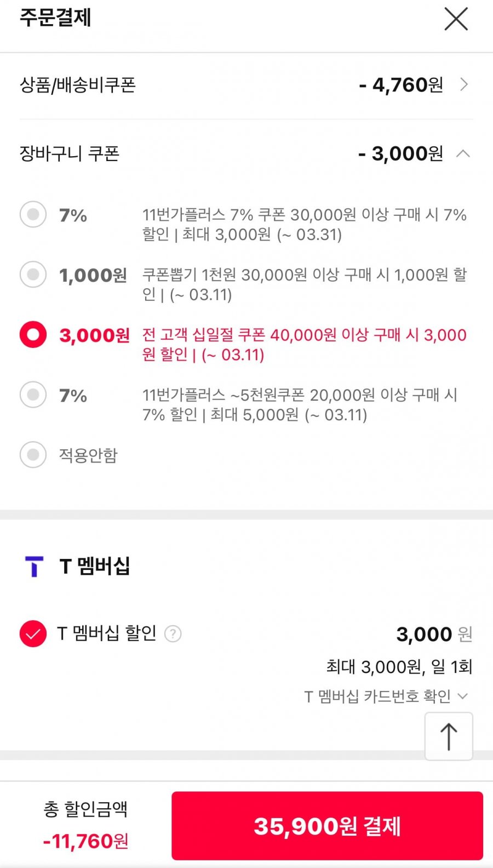Tap the 상품/배송비쿠폰 row label
Image resolution: width=493 pixels, height=868 pixels.
(x=78, y=85)
